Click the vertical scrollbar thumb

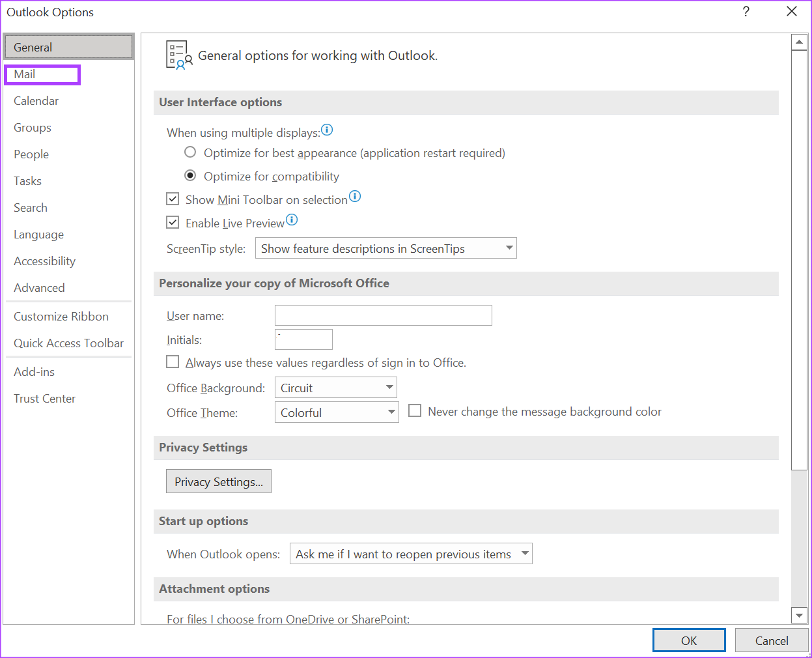[x=799, y=261]
